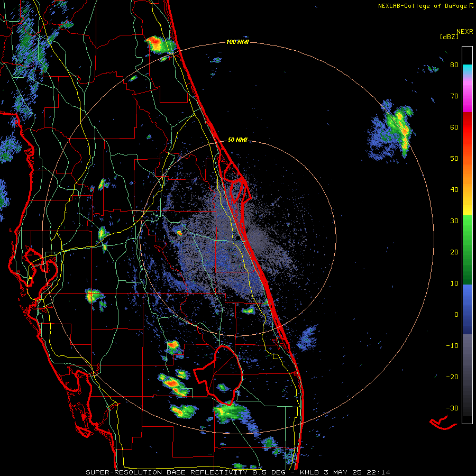
Task: Click the 80 value on the dBZ scale
Action: 454,65
